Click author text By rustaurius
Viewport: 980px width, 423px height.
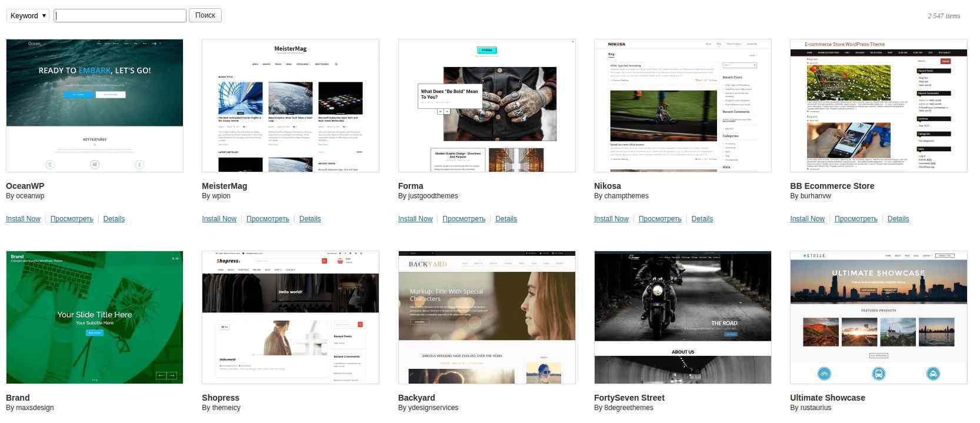[x=811, y=408]
